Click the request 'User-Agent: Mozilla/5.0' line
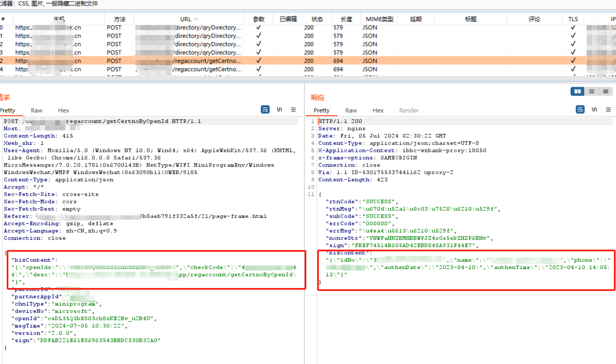 point(150,151)
